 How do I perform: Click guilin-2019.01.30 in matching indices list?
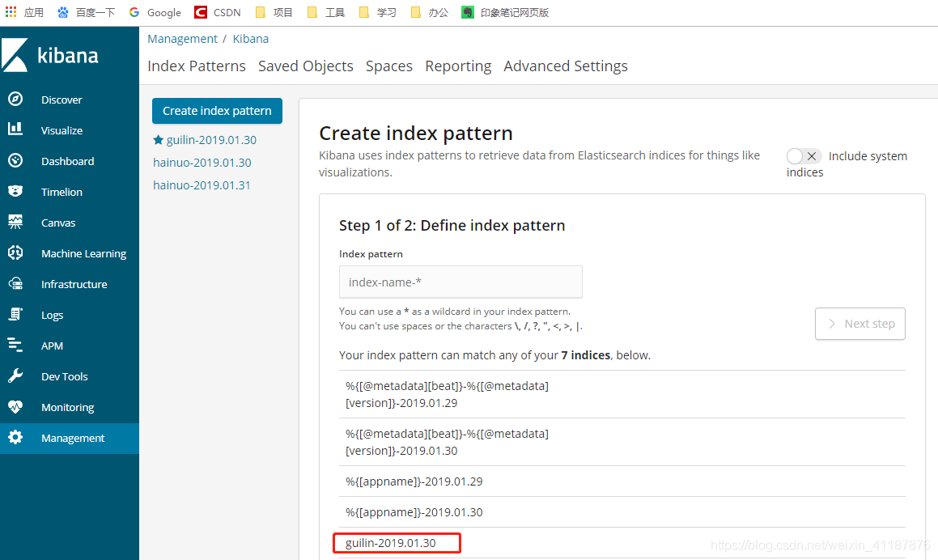391,543
